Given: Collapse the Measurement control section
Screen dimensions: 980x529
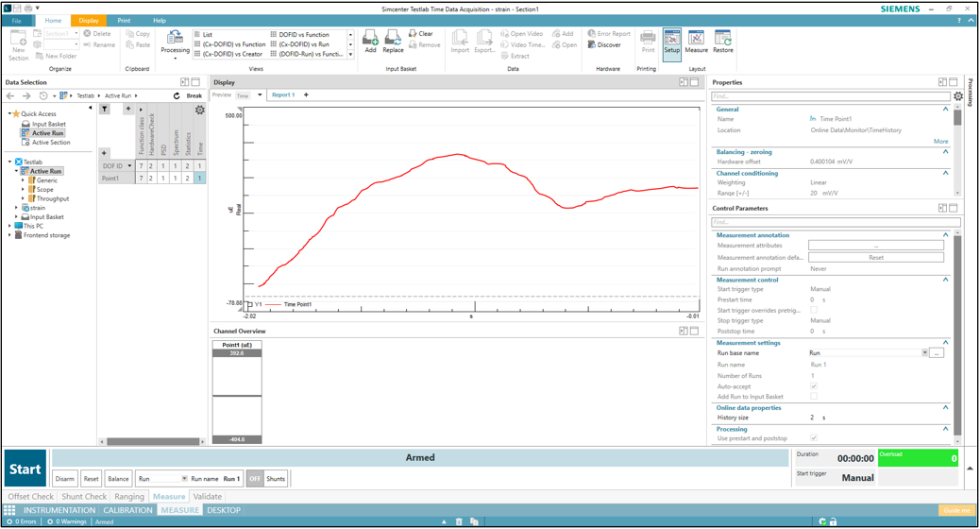Looking at the screenshot, I should coord(946,280).
